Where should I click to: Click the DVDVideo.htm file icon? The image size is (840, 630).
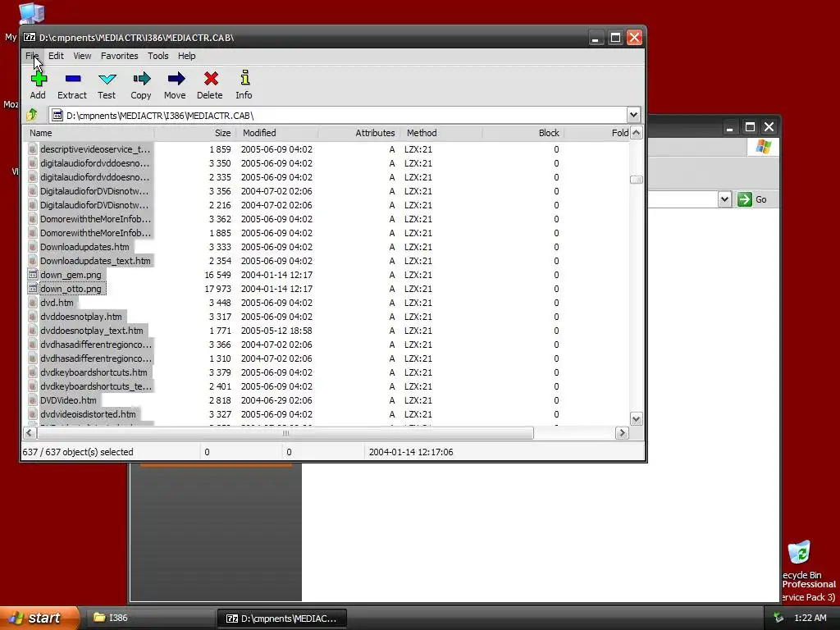pyautogui.click(x=33, y=400)
